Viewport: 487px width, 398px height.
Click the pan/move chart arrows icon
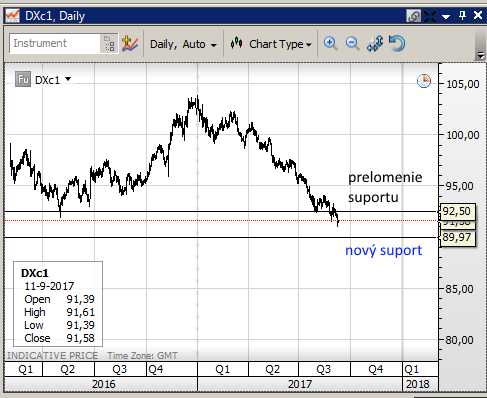[375, 44]
